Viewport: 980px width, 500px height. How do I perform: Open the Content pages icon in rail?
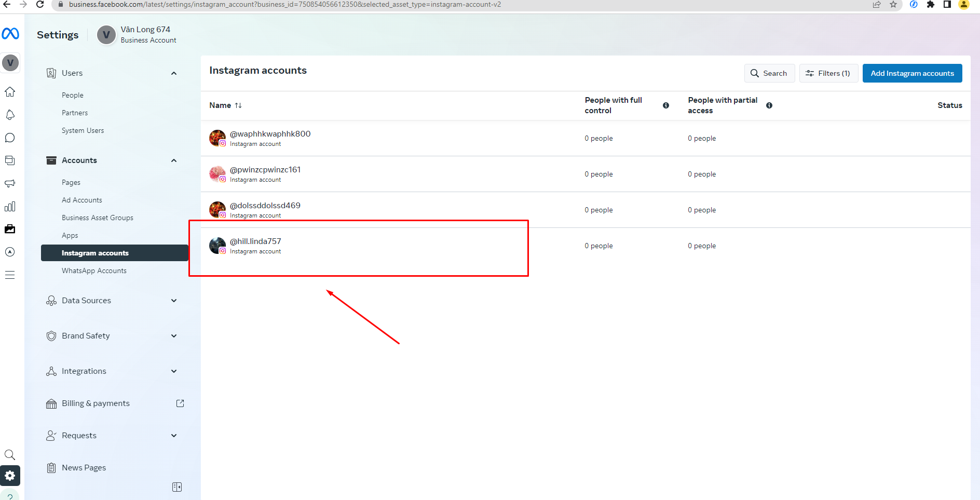tap(10, 160)
